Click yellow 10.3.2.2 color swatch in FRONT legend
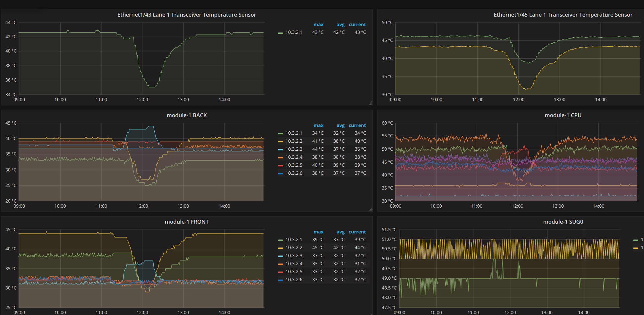Image resolution: width=644 pixels, height=315 pixels. coord(280,248)
